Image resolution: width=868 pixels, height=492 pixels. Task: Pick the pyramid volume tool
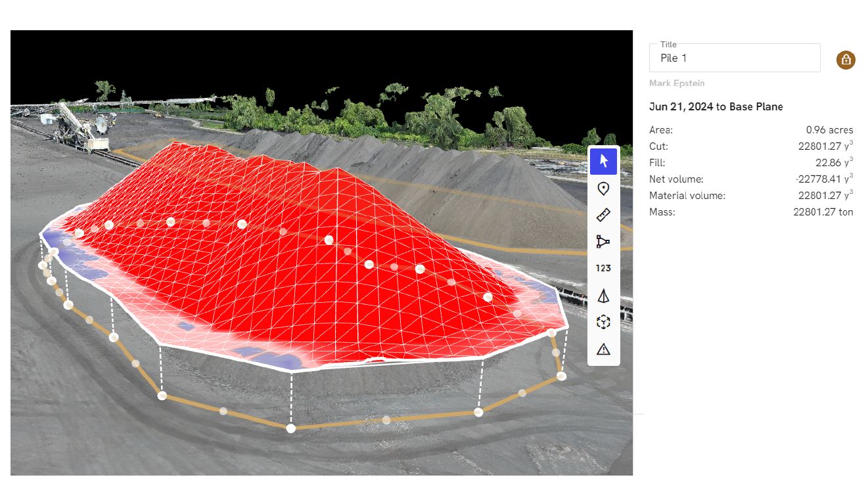click(603, 296)
